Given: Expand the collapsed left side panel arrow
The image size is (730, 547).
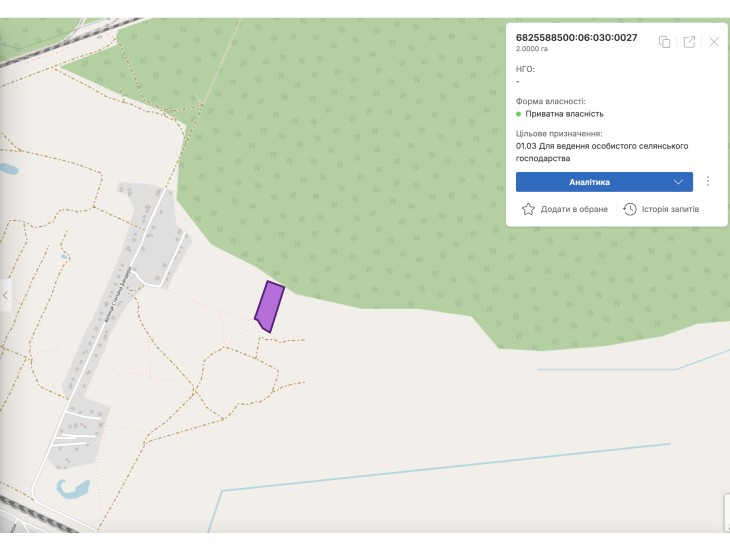Looking at the screenshot, I should pos(6,295).
